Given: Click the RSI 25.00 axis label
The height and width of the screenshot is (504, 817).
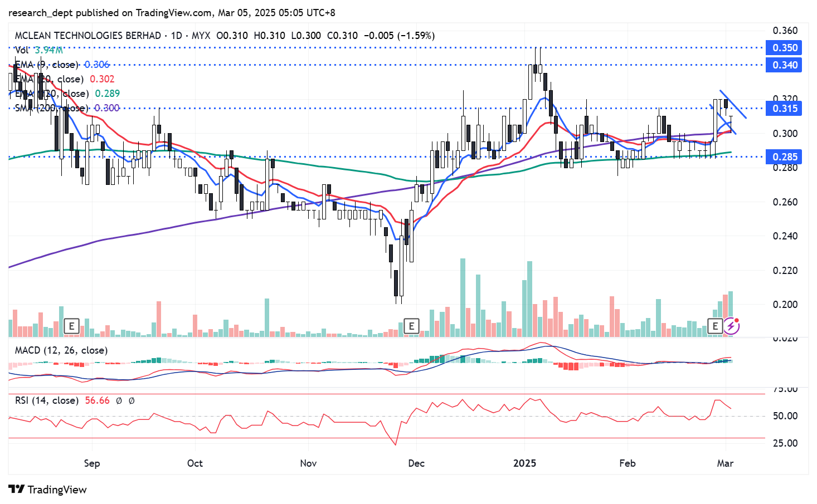Looking at the screenshot, I should pyautogui.click(x=785, y=443).
